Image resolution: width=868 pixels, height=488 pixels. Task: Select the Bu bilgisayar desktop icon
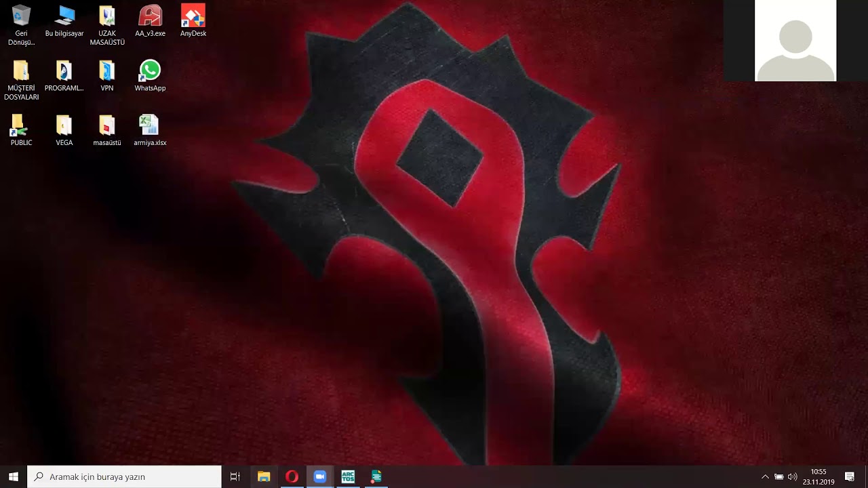coord(64,21)
